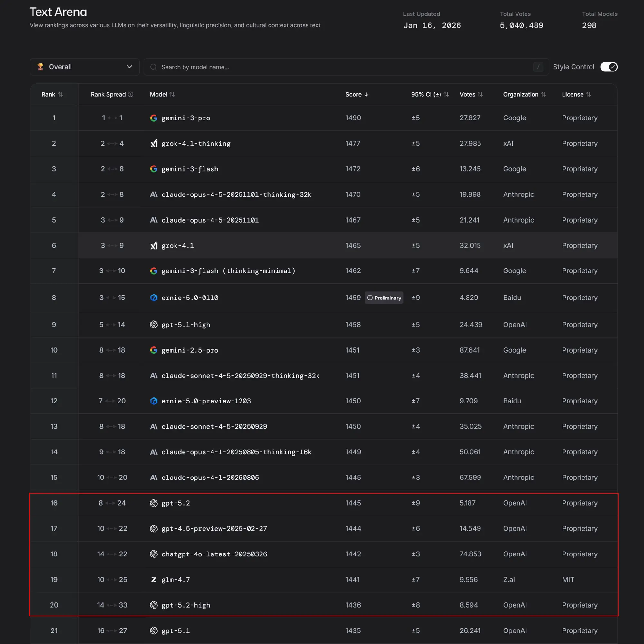Click the trophy icon in category selector
This screenshot has height=644, width=644.
[x=40, y=67]
